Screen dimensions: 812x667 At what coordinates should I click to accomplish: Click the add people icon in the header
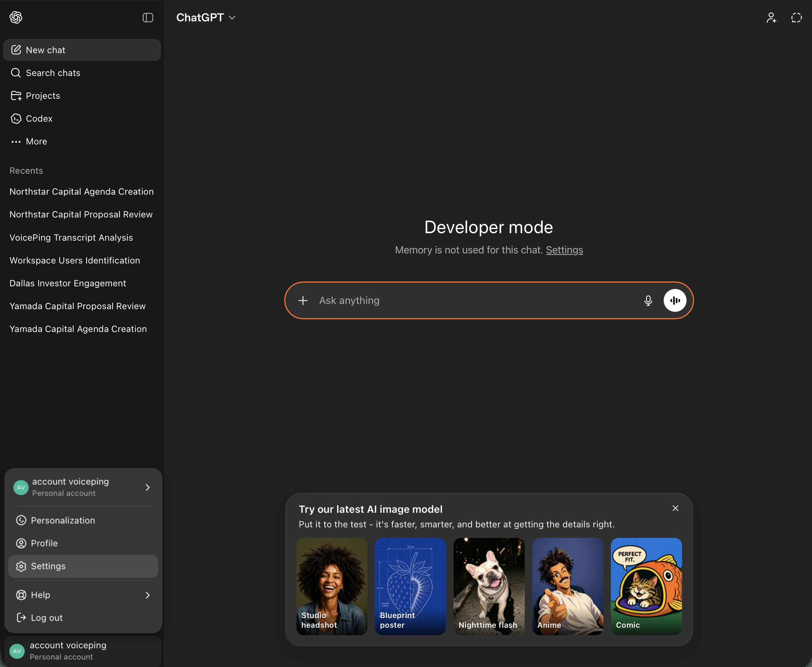[x=771, y=17]
